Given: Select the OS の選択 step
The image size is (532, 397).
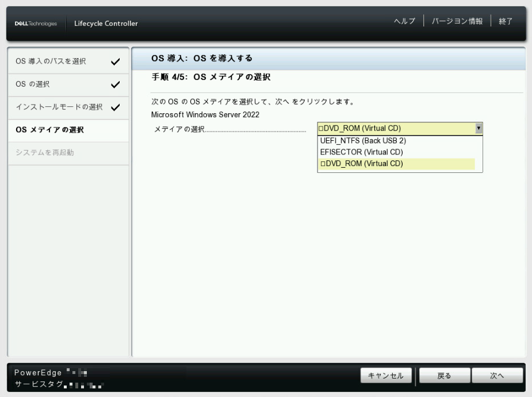Looking at the screenshot, I should [x=68, y=84].
